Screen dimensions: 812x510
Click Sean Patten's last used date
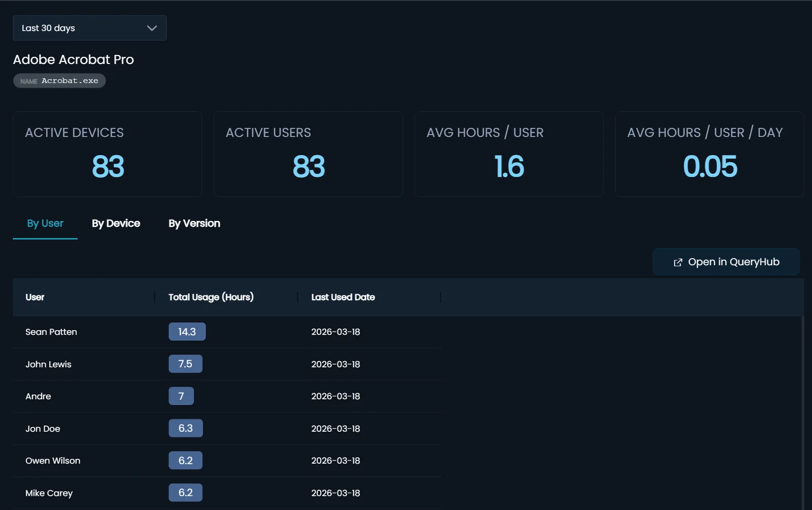click(335, 332)
